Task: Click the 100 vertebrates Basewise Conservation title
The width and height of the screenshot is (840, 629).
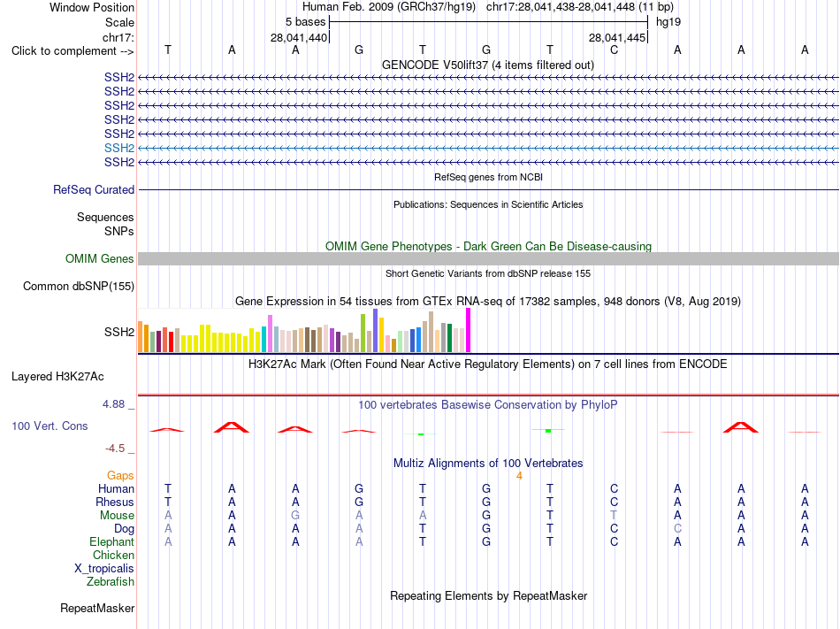Action: point(487,404)
